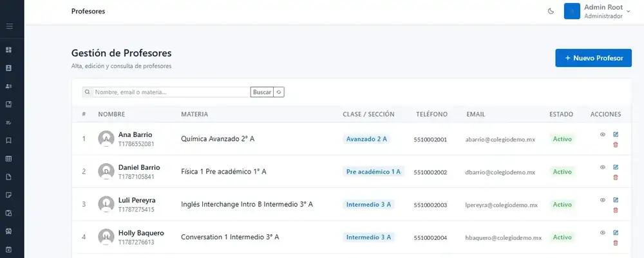The width and height of the screenshot is (644, 258).
Task: Delete Ana Barrio record
Action: click(615, 144)
